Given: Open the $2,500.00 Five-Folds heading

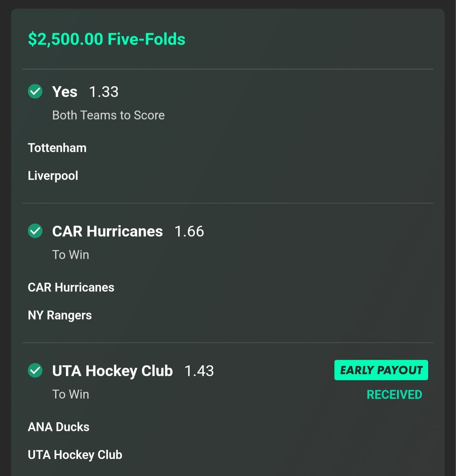Looking at the screenshot, I should pos(107,39).
